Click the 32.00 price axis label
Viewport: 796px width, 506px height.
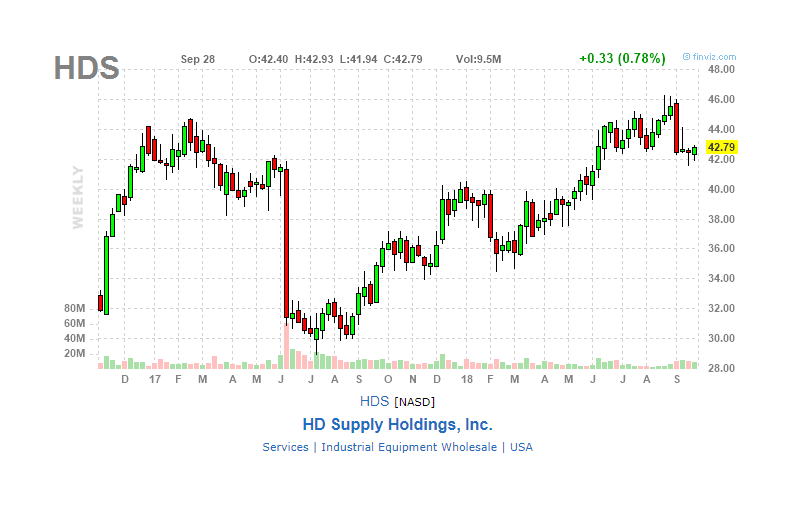pos(721,309)
